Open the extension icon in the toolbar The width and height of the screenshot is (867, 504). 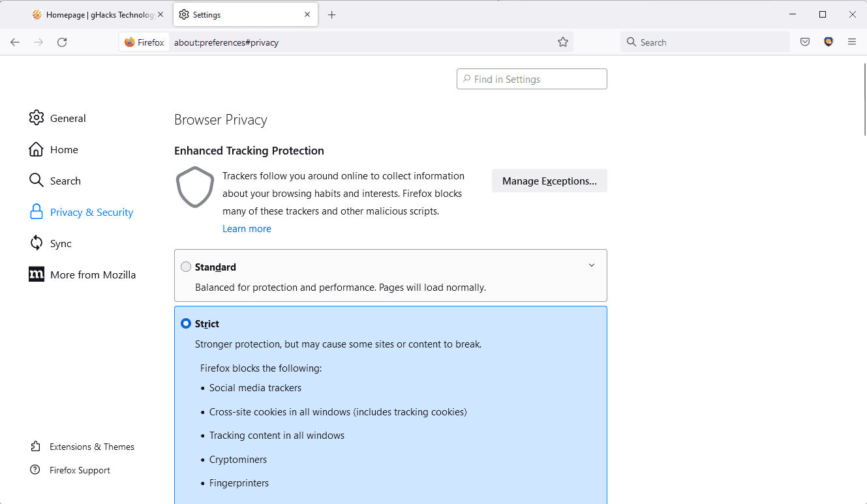(x=829, y=42)
